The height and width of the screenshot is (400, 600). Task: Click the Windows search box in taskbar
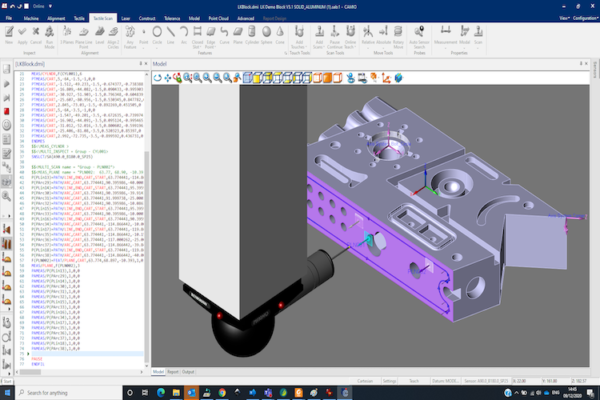pos(60,392)
